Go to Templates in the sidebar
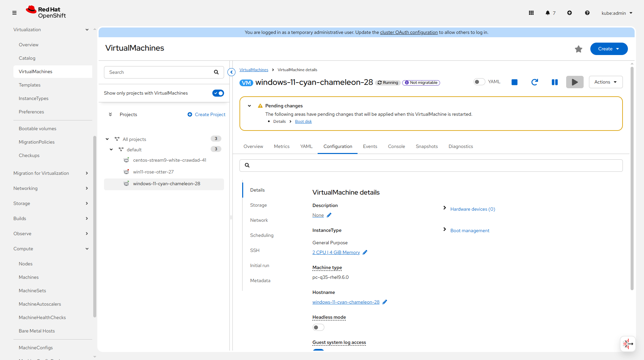644x360 pixels. tap(53, 85)
